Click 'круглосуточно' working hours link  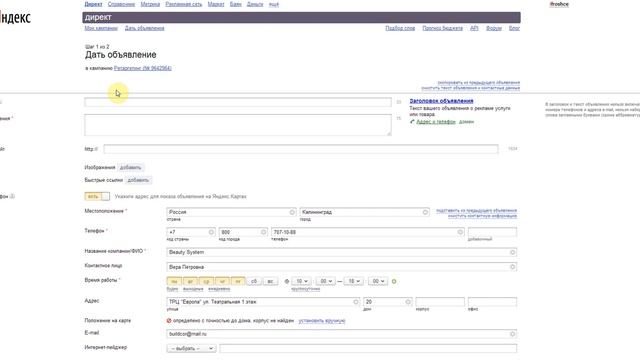306,289
